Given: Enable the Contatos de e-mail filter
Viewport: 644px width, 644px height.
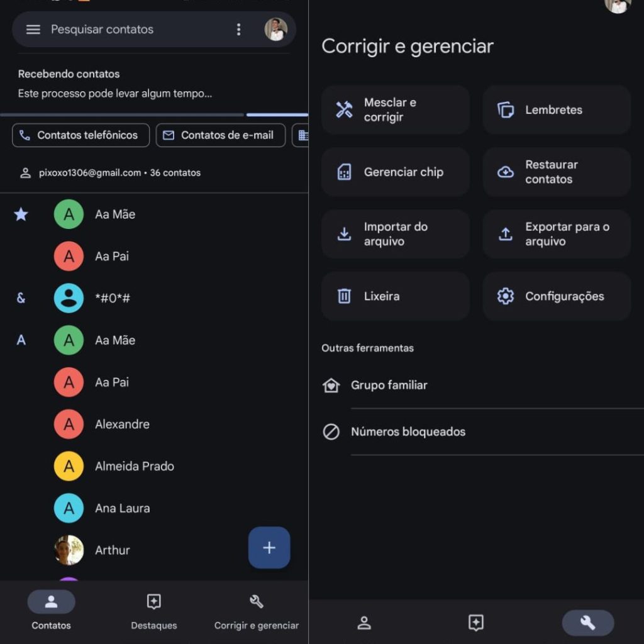Looking at the screenshot, I should (x=220, y=135).
